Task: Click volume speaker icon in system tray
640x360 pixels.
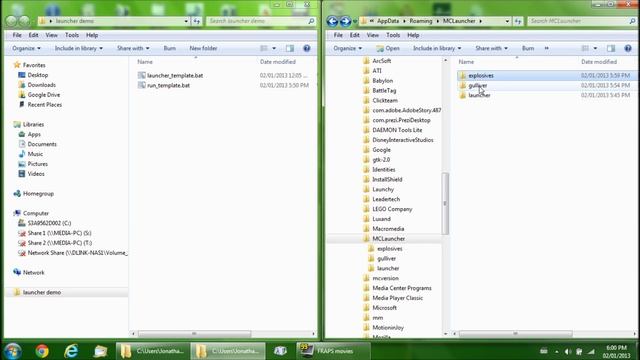Action: (x=567, y=351)
